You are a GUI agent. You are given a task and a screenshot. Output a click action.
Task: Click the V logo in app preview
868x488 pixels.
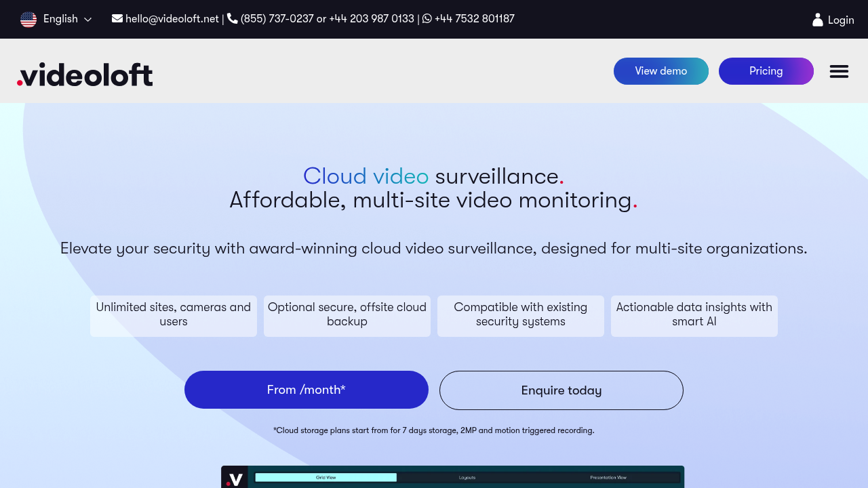(235, 479)
